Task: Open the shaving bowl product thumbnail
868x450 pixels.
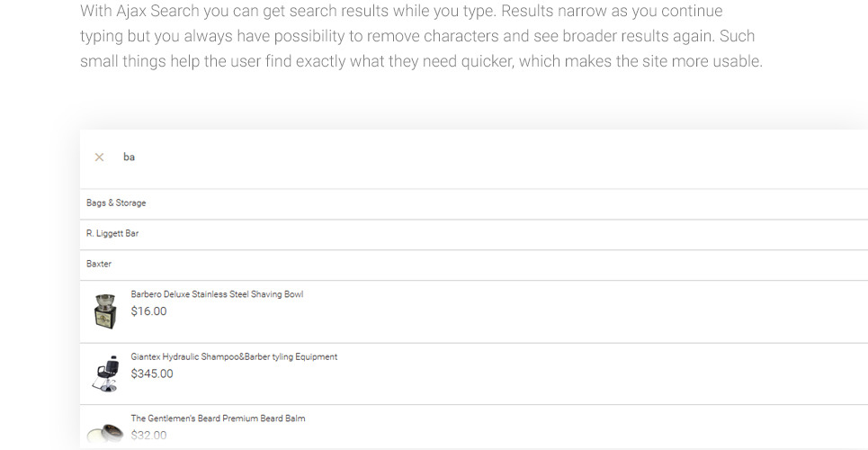Action: click(x=105, y=310)
